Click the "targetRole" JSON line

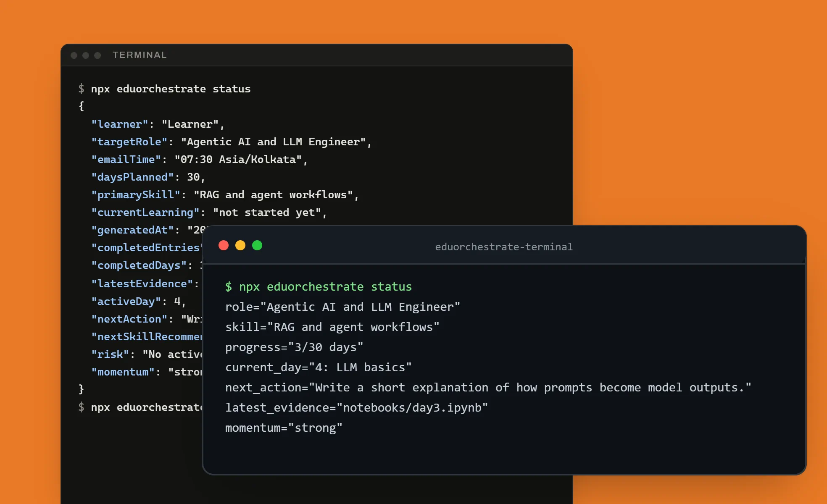point(232,142)
